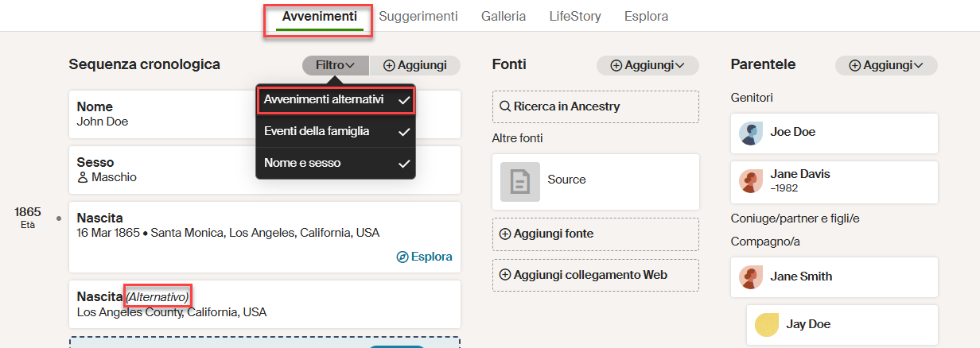This screenshot has width=980, height=348.
Task: Open the Galleria tab
Action: tap(503, 16)
